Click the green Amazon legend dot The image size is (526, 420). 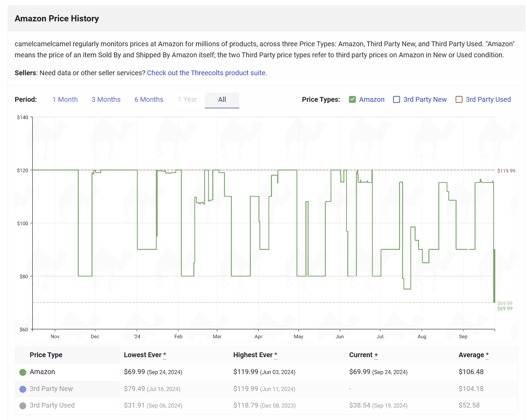(23, 372)
